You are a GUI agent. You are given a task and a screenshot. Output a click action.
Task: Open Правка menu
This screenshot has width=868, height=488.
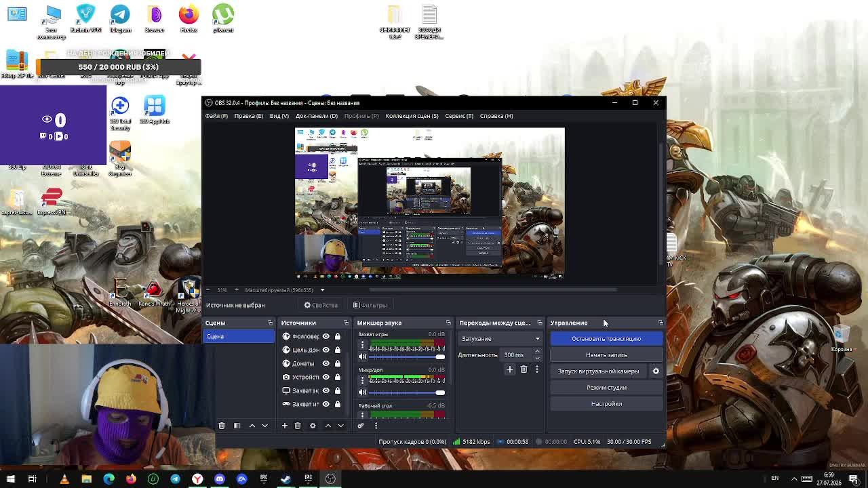[248, 116]
